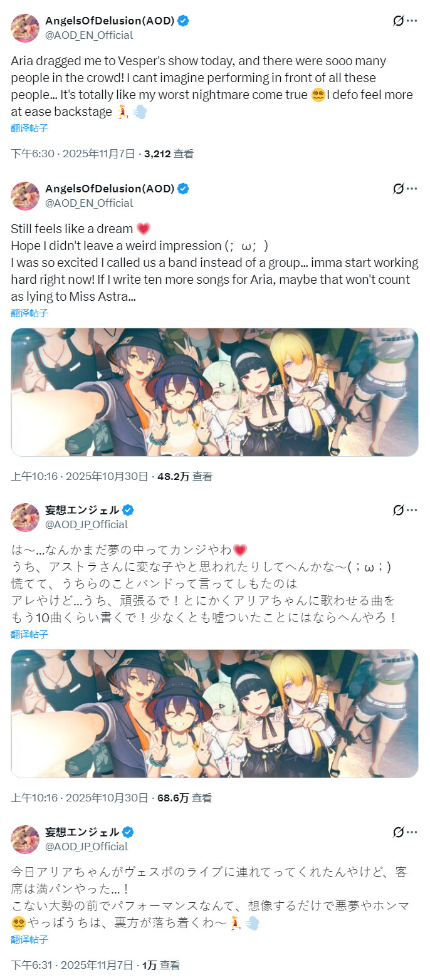Image resolution: width=430 pixels, height=980 pixels.
Task: Open the group selfie image in English post
Action: [214, 392]
